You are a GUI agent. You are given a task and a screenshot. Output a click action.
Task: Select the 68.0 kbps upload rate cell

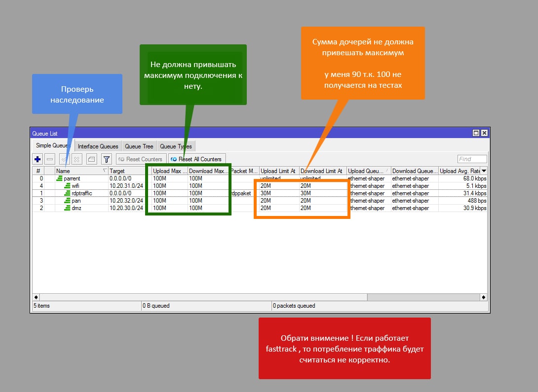(474, 178)
